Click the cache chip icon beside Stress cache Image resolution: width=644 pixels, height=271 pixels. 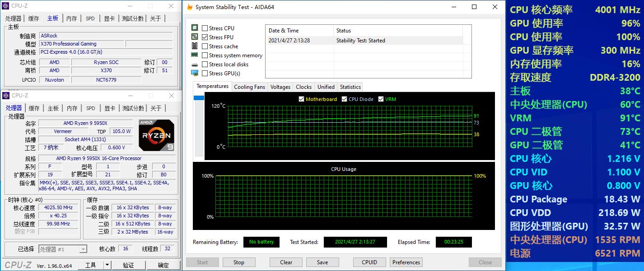pos(195,46)
